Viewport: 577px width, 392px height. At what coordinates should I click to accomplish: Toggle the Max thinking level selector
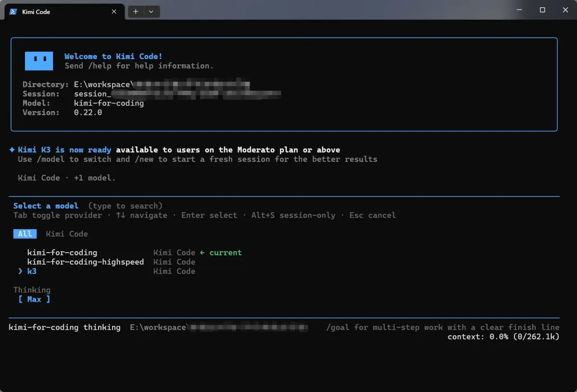(x=34, y=299)
